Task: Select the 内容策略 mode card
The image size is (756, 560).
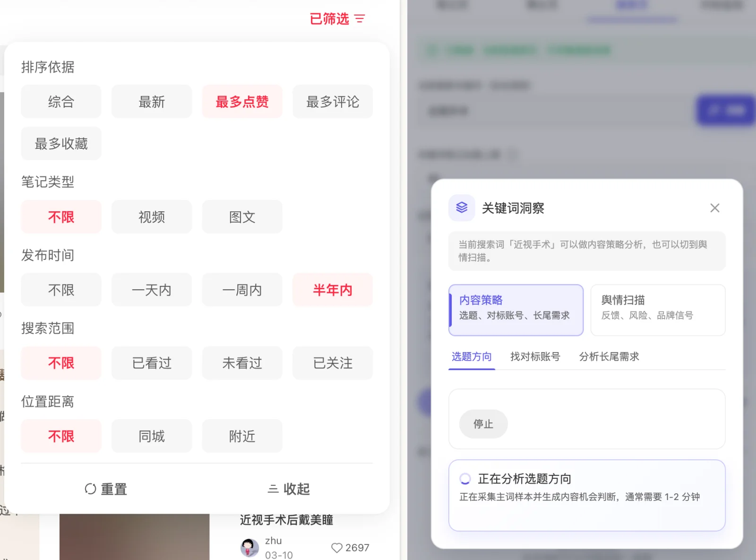Action: click(x=516, y=310)
